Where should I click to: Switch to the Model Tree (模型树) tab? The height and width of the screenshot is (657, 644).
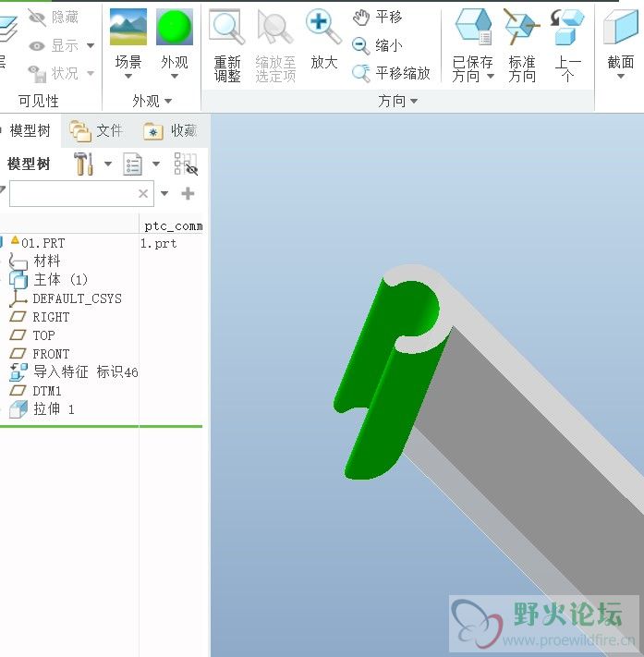(x=30, y=130)
